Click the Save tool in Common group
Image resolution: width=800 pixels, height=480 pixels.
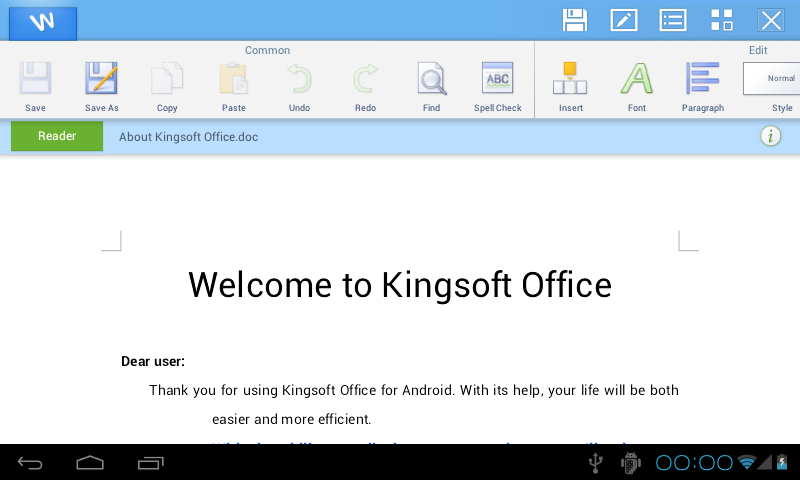(35, 86)
